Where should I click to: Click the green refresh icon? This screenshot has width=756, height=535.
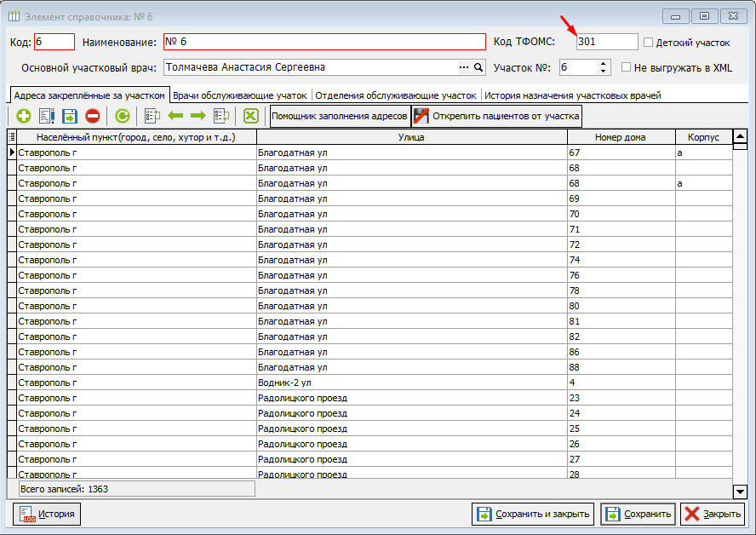123,116
